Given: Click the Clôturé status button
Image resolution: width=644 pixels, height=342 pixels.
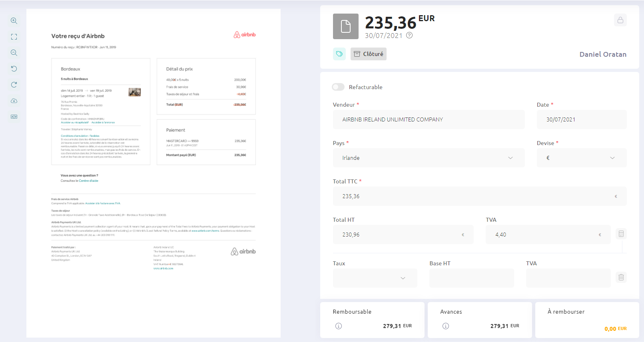Looking at the screenshot, I should [369, 54].
